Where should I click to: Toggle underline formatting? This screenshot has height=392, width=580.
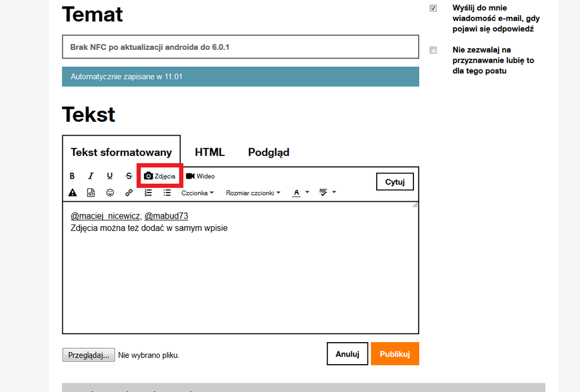(x=110, y=176)
